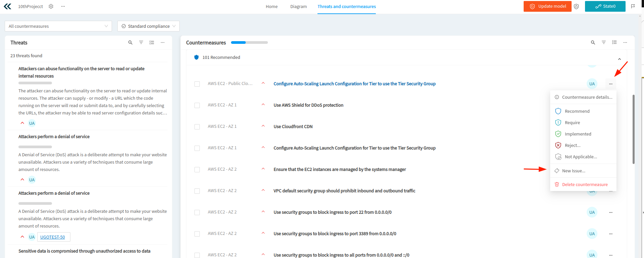This screenshot has height=258, width=644.
Task: Click risk bar under first denial of service threat
Action: (x=35, y=147)
